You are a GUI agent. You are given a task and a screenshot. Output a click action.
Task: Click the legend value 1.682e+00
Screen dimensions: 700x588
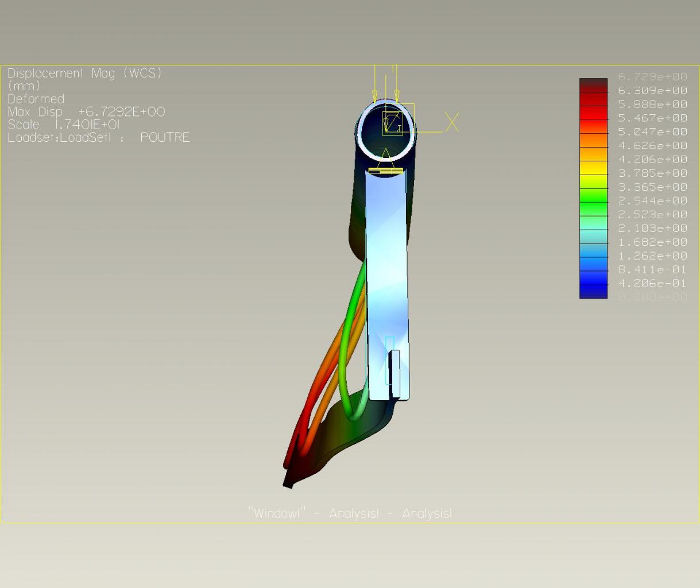[x=652, y=242]
